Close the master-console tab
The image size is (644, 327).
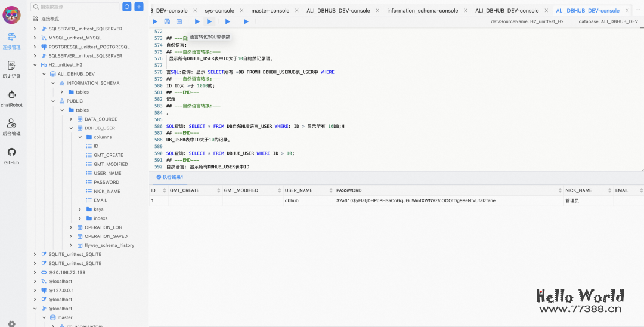(297, 11)
